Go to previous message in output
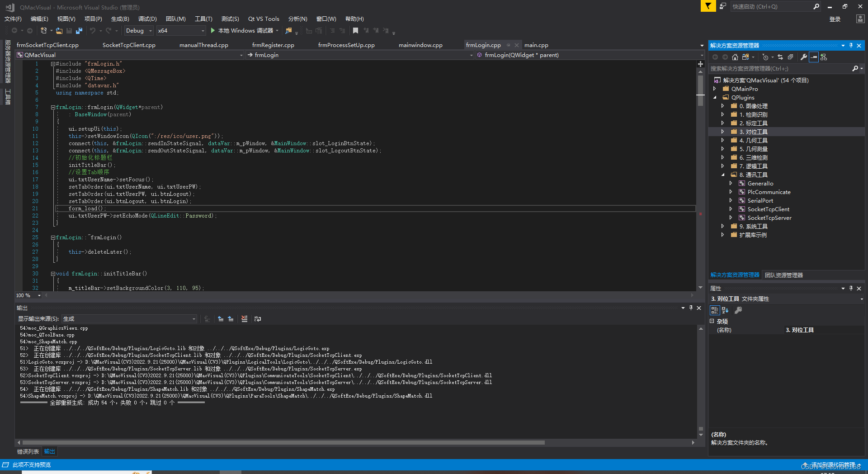 (221, 319)
